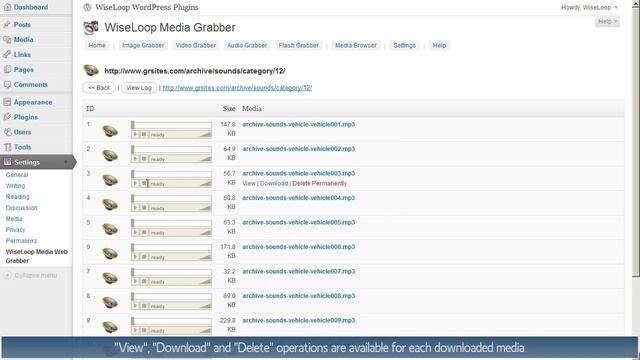The width and height of the screenshot is (640, 360).
Task: Open the plugin Help tab
Action: pos(439,45)
